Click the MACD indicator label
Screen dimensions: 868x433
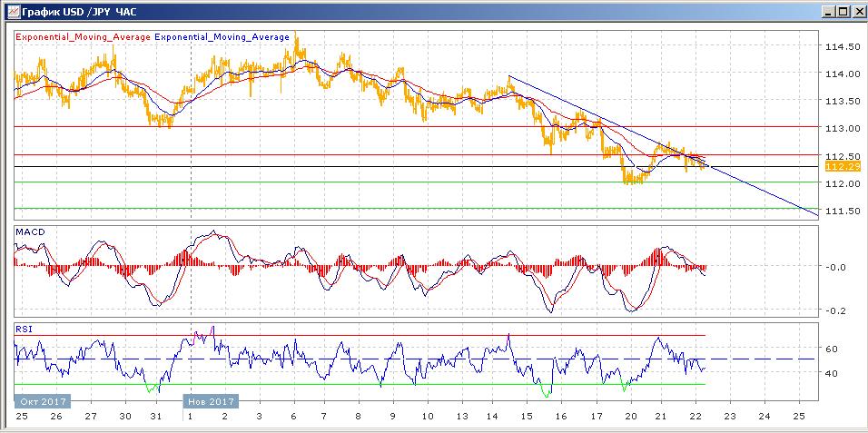(29, 232)
